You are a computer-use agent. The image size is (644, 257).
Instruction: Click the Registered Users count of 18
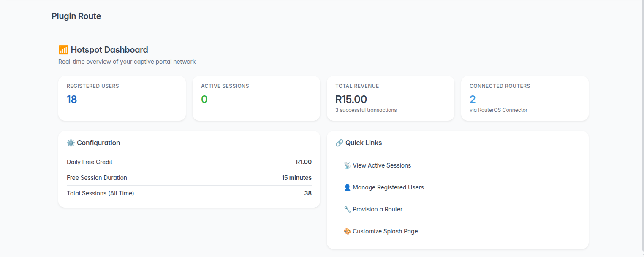[72, 100]
